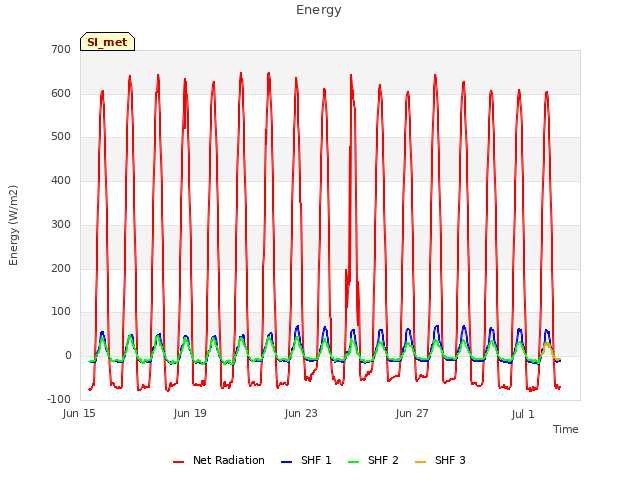Screen dimensions: 640x480
Task: Click the Jul 1 x-axis tick label
Action: (523, 414)
